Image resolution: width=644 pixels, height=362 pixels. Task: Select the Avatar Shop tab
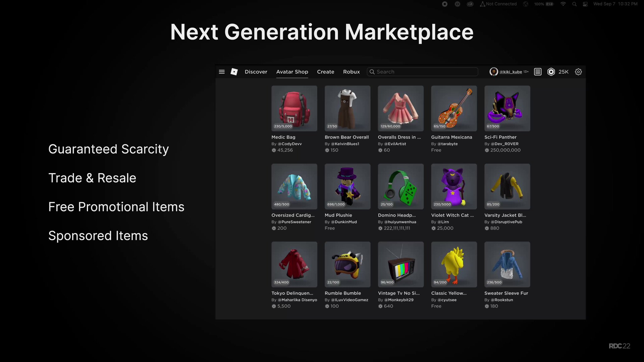point(292,72)
